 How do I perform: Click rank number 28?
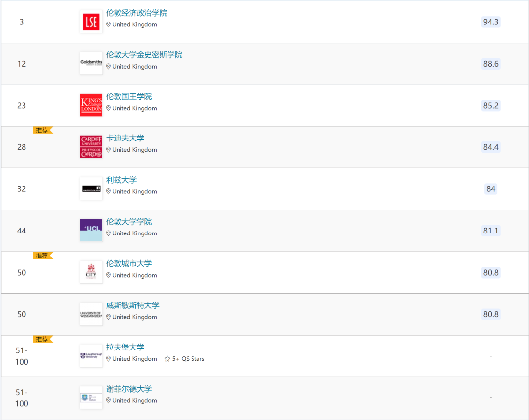[22, 147]
